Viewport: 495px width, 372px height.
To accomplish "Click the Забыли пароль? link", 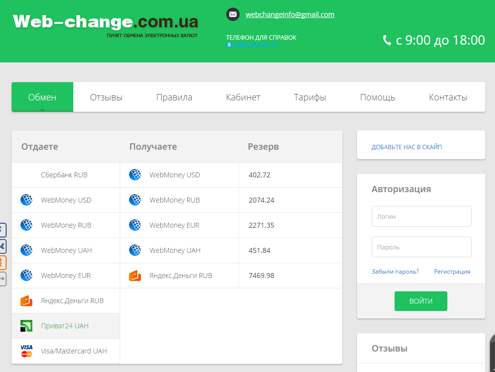I will (x=395, y=272).
